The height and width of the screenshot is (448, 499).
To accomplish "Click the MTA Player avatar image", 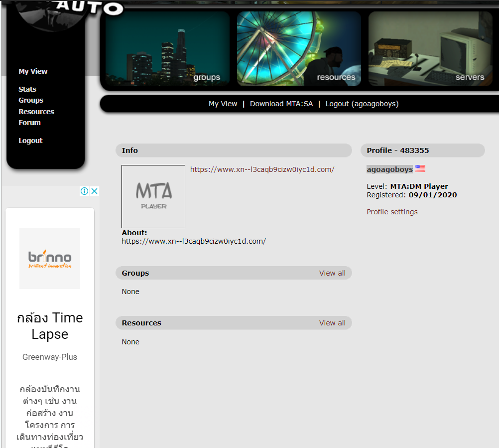I will click(x=153, y=196).
